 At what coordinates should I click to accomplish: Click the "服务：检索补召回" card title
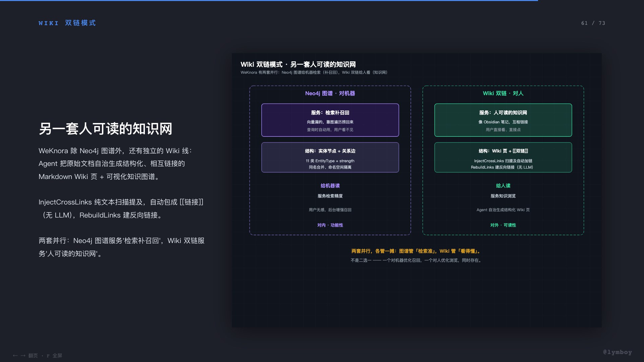point(330,113)
